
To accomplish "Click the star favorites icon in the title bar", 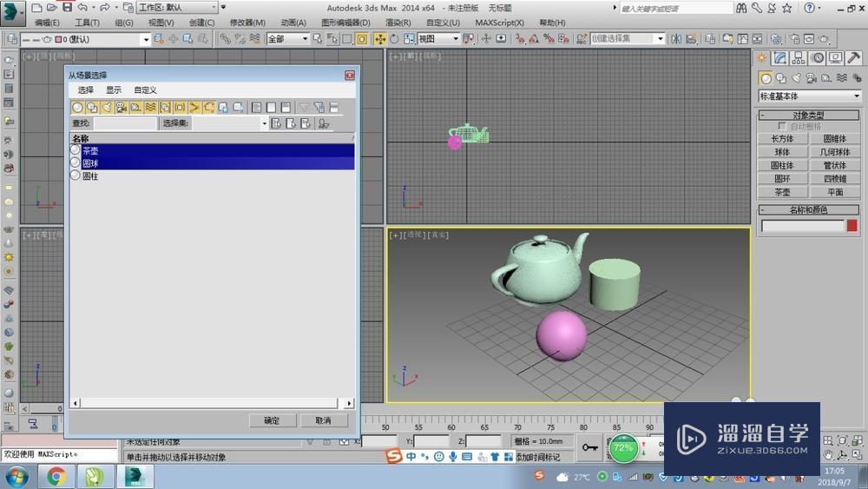I will [x=786, y=8].
